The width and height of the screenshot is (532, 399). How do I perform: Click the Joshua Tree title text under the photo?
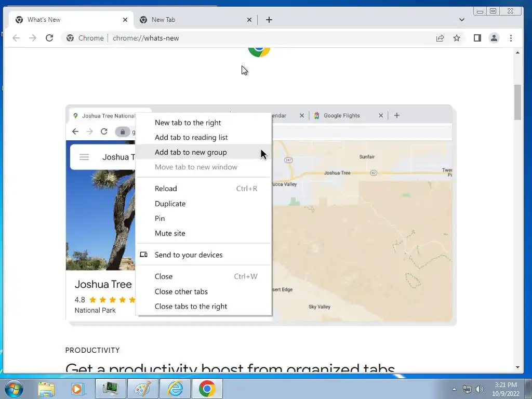point(103,284)
